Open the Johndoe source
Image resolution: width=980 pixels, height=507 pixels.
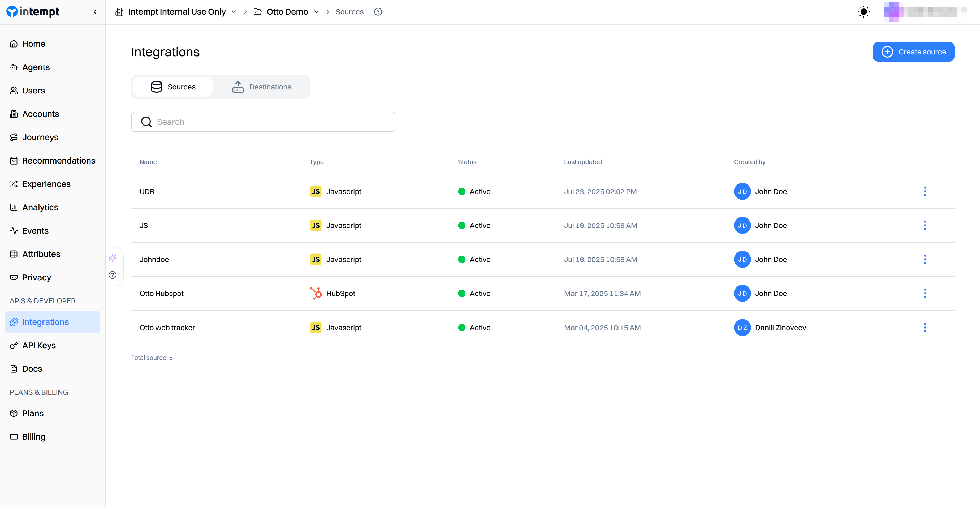154,259
